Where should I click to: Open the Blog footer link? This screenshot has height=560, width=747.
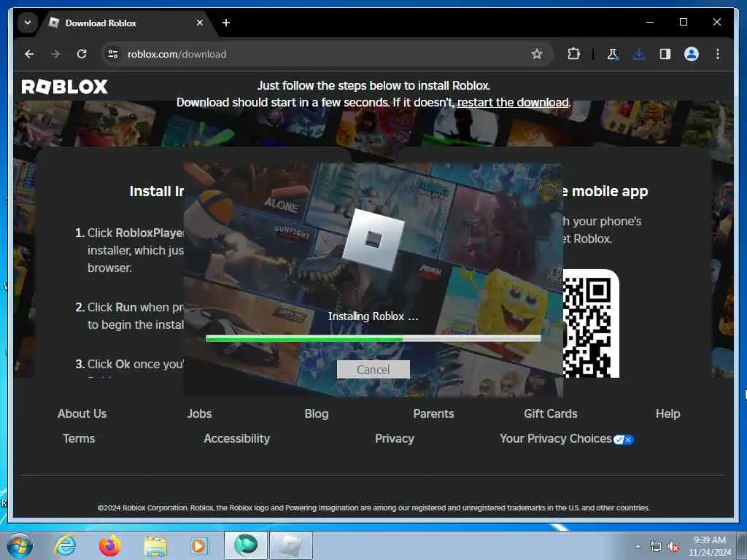pos(317,414)
